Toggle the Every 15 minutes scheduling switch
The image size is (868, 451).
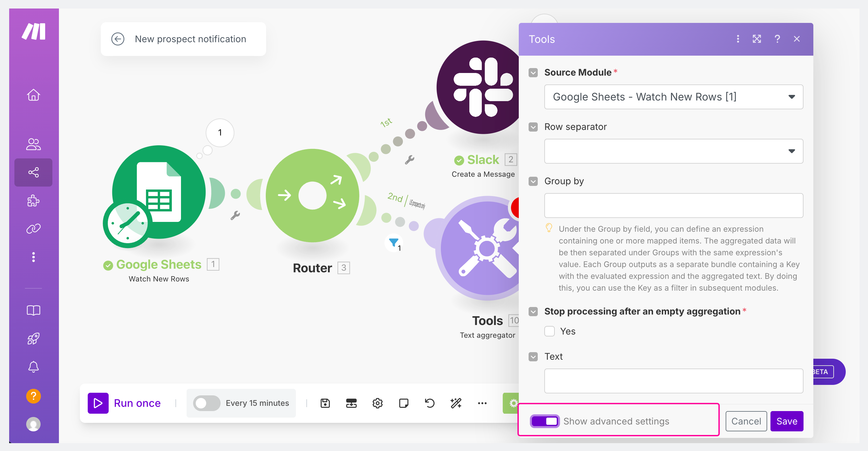point(207,403)
